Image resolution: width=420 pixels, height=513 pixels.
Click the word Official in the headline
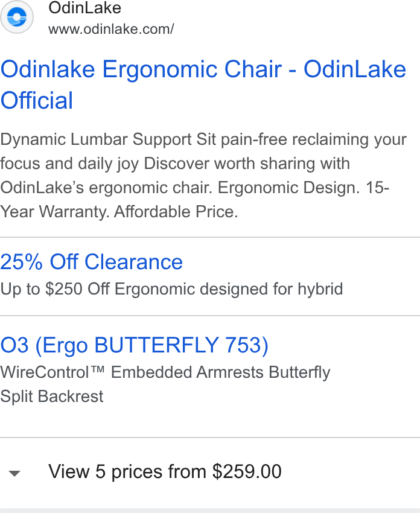coord(37,100)
